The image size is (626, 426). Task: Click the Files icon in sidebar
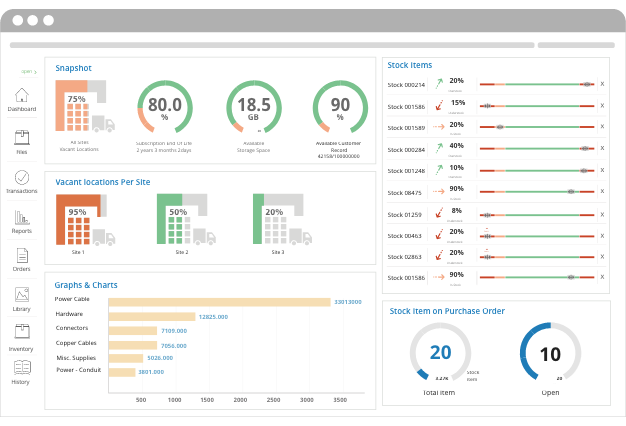tap(22, 138)
